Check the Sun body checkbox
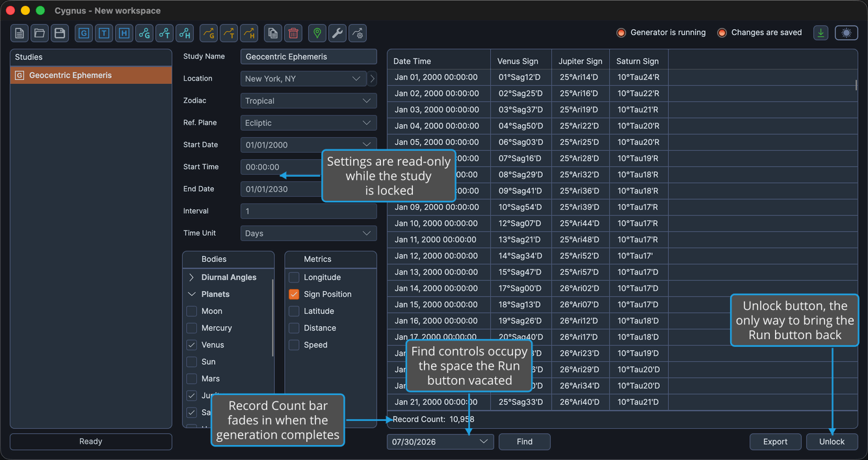Screen dimensions: 868x460 pos(192,362)
